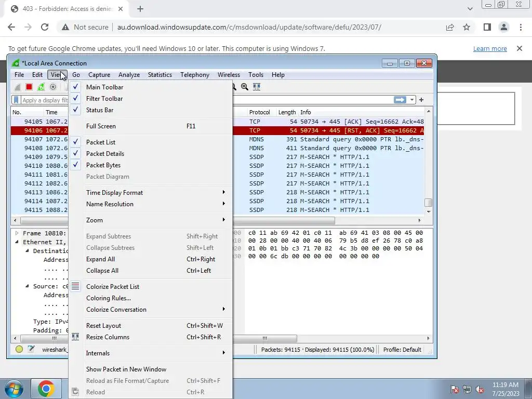
Task: Zoom out packet text magnifier icon
Action: click(x=244, y=87)
